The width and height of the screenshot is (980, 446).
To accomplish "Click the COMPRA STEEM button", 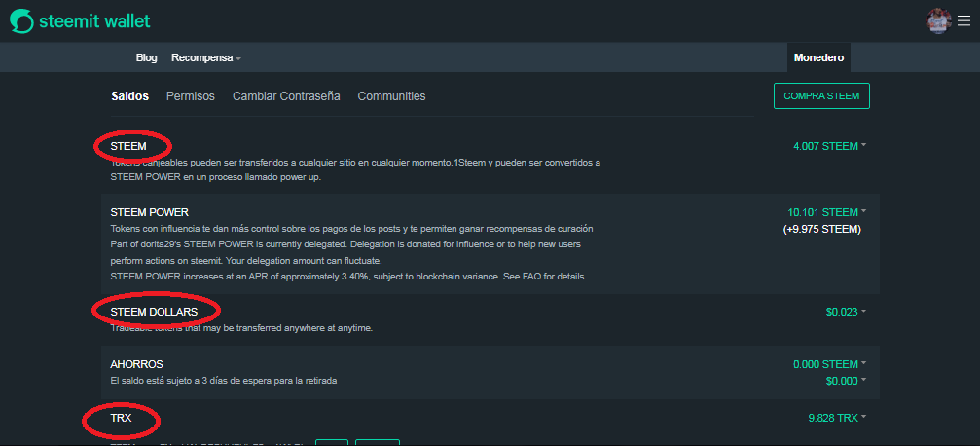I will 821,95.
